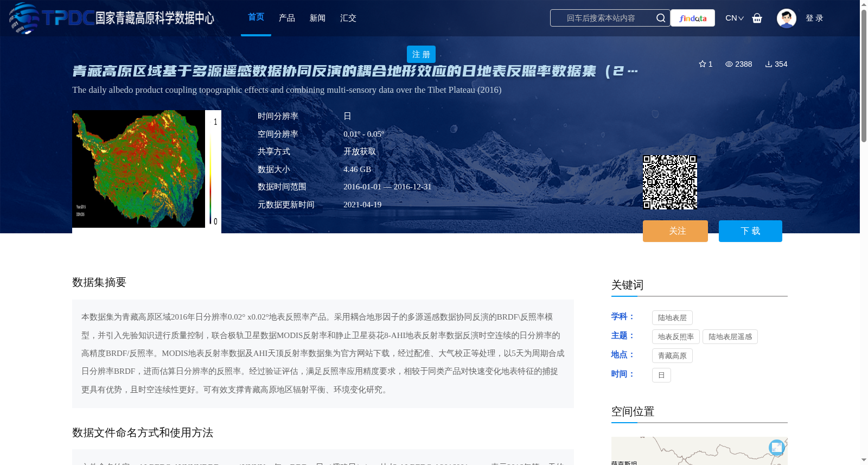The width and height of the screenshot is (868, 465).
Task: Click the 注册 register button
Action: [x=421, y=54]
